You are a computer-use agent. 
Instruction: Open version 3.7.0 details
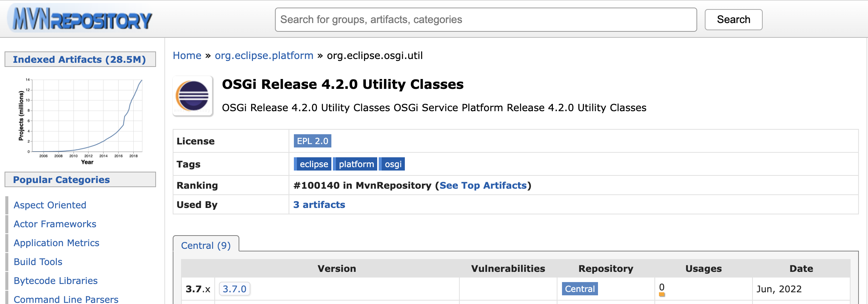(x=234, y=289)
